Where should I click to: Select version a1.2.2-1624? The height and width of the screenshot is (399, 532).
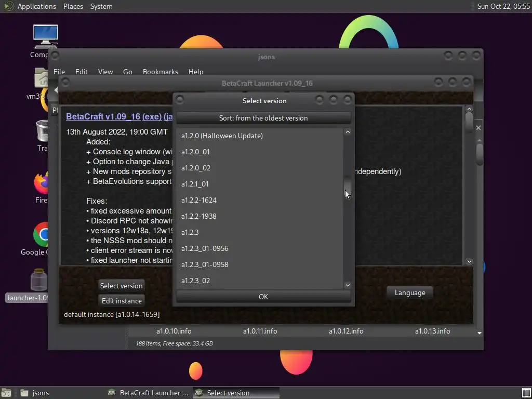coord(260,200)
